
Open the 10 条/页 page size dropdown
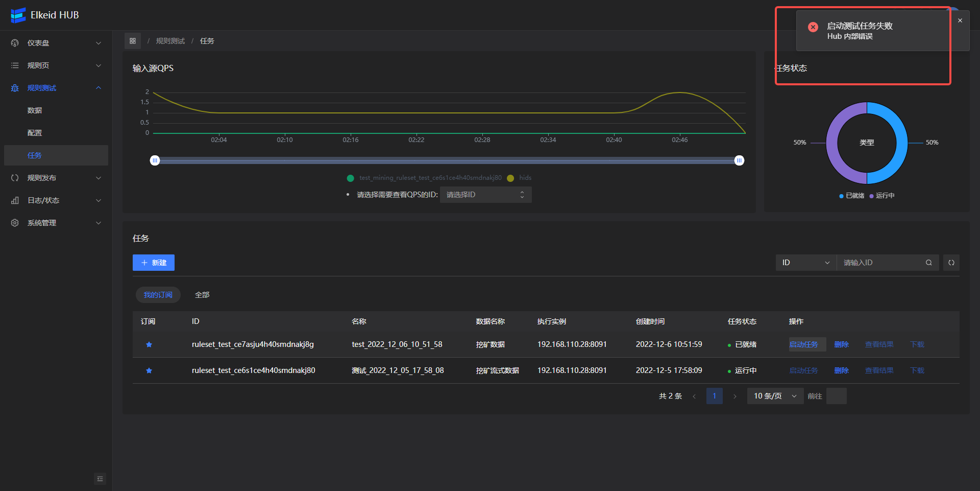(775, 396)
